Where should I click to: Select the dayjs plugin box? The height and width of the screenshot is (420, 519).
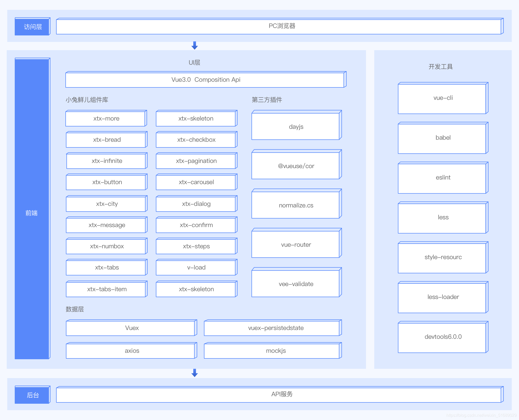click(x=296, y=125)
